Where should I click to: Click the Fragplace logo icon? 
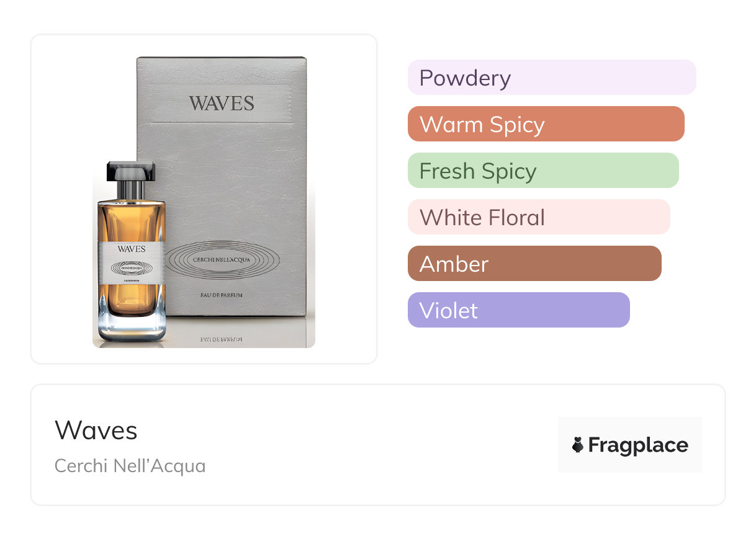click(x=578, y=445)
